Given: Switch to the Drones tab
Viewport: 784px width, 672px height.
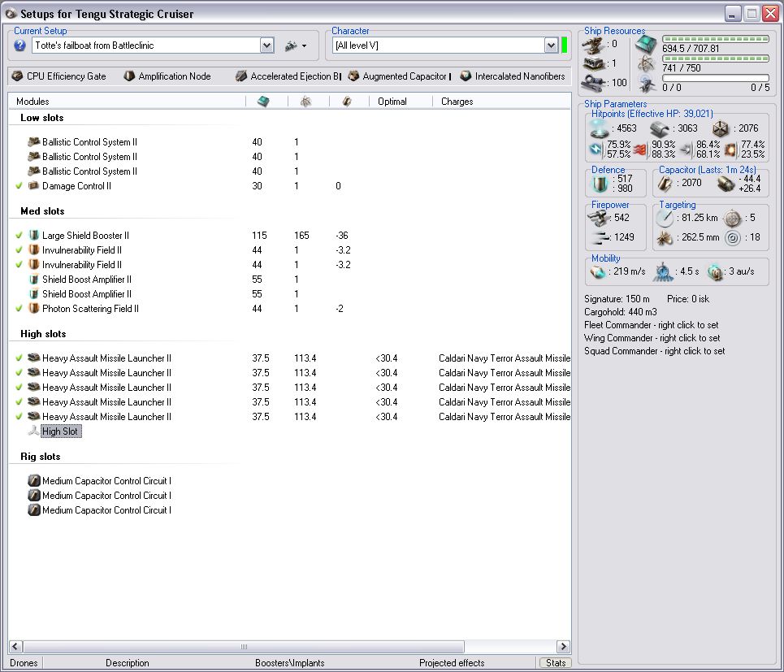Looking at the screenshot, I should point(24,663).
